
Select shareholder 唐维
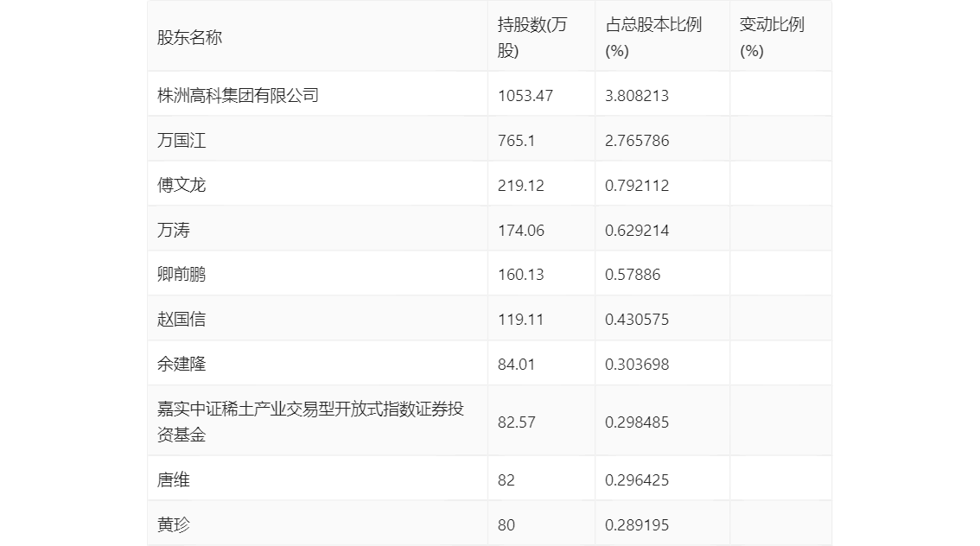pos(173,480)
